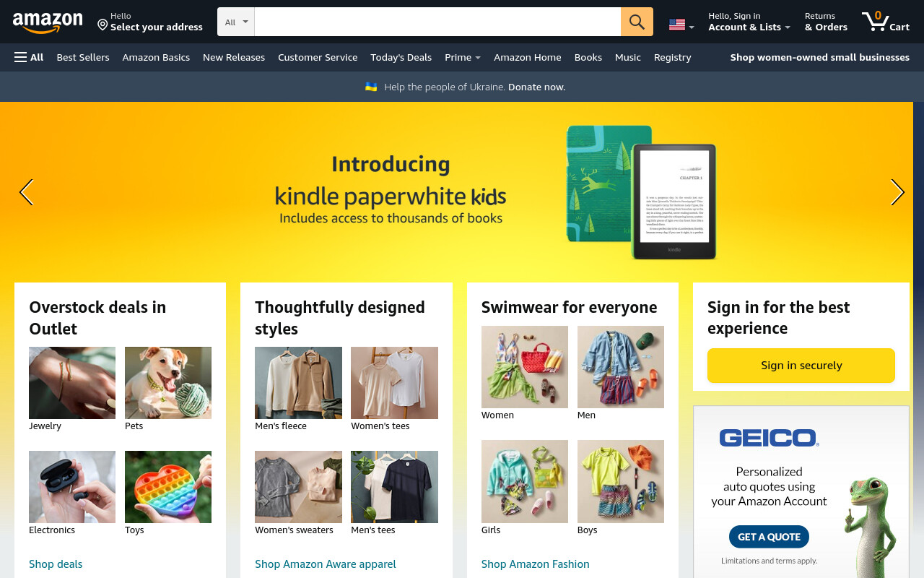
Task: Click the Donate now link
Action: pos(536,87)
